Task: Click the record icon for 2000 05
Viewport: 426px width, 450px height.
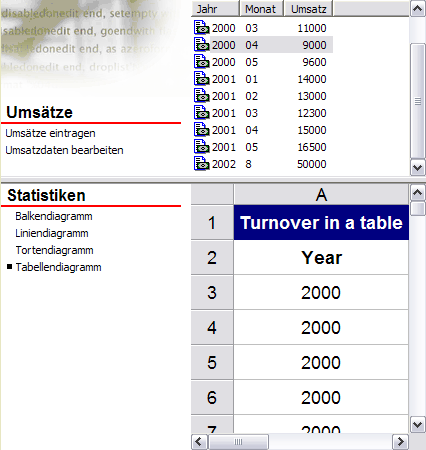Action: point(202,62)
